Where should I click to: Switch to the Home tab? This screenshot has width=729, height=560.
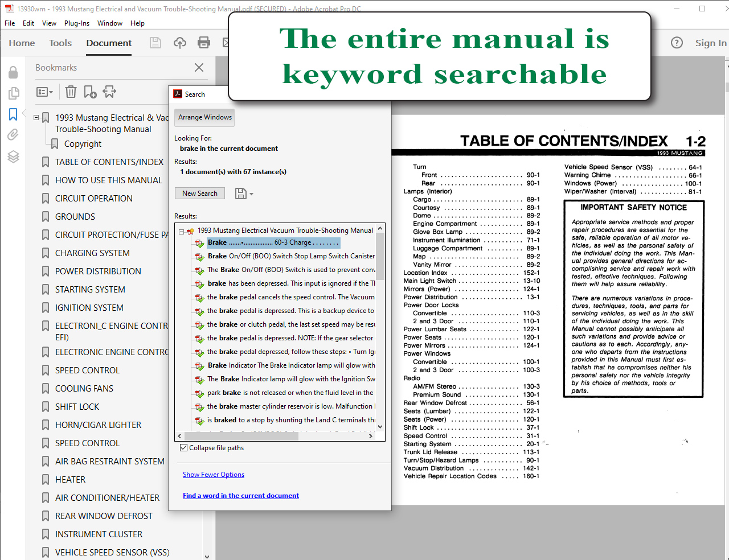tap(22, 43)
